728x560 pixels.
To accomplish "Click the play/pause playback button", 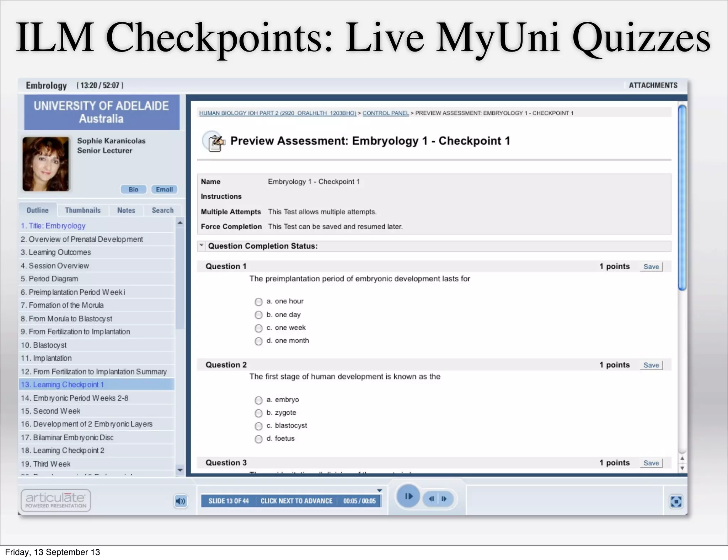I will click(408, 496).
